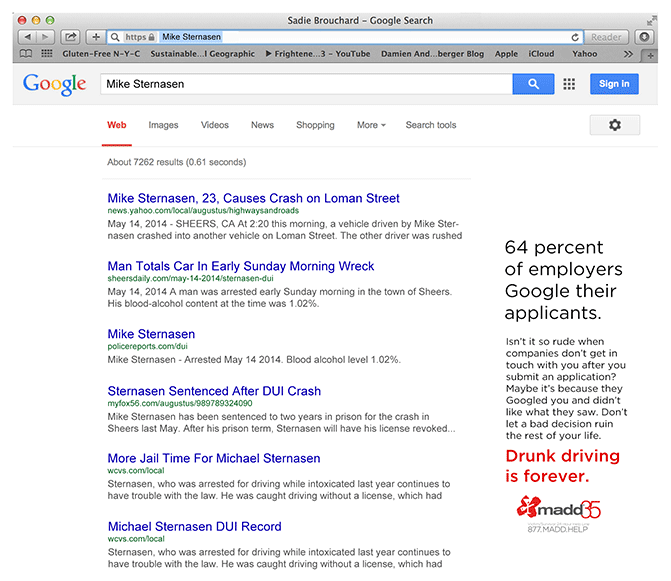
Task: Open 'Michael Sternasen DUI Record' result
Action: pos(195,526)
